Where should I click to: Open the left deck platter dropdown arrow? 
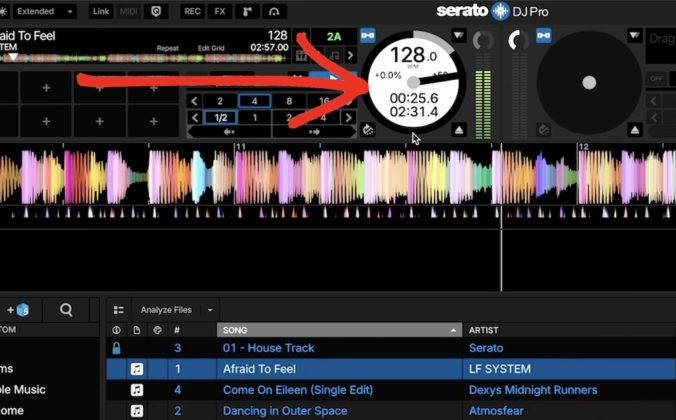459,35
